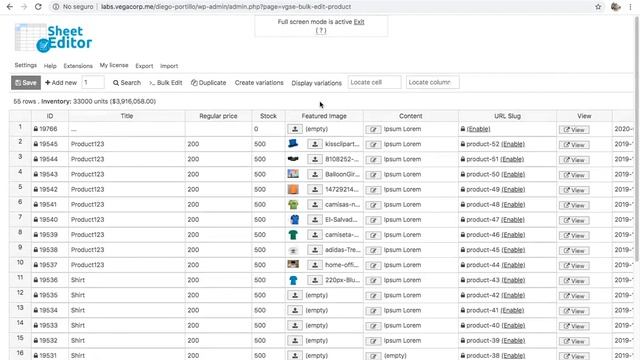View product in product-42 row

pyautogui.click(x=574, y=296)
